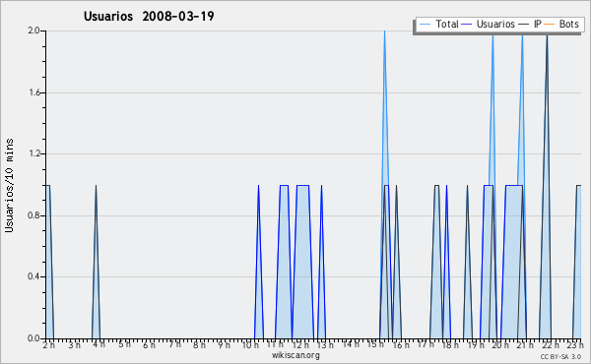Click the '7 h' x-axis label
This screenshot has width=591, height=364.
[174, 344]
